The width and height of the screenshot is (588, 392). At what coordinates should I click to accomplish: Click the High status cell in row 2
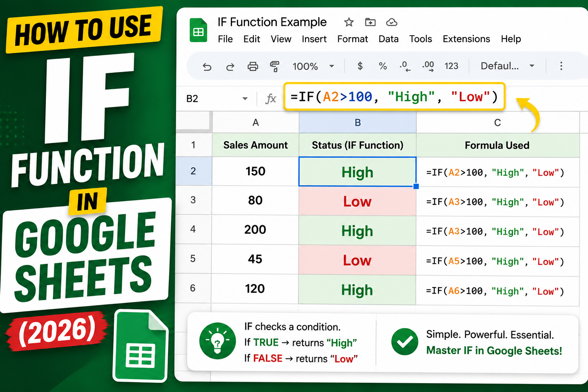point(358,172)
